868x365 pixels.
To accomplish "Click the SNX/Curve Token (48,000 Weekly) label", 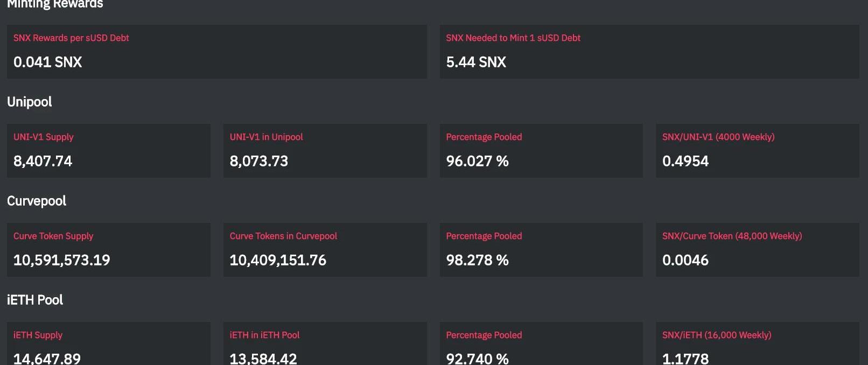I will pyautogui.click(x=732, y=236).
